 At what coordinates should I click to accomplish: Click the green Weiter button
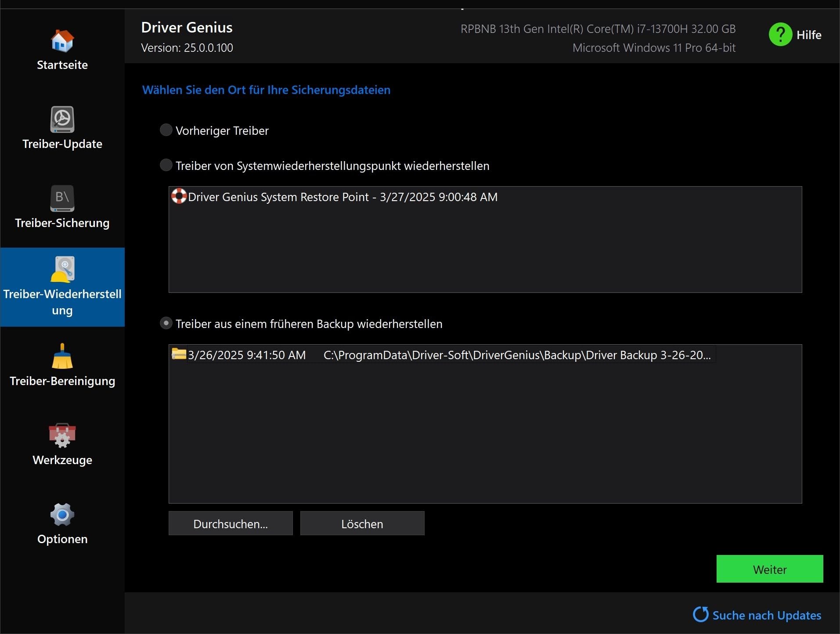770,569
